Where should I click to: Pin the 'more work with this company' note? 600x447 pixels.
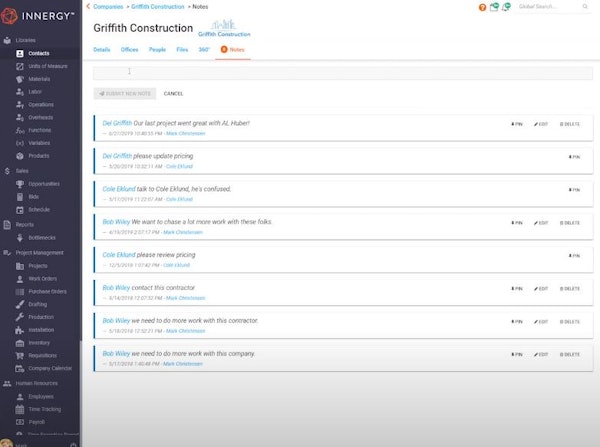coord(517,354)
